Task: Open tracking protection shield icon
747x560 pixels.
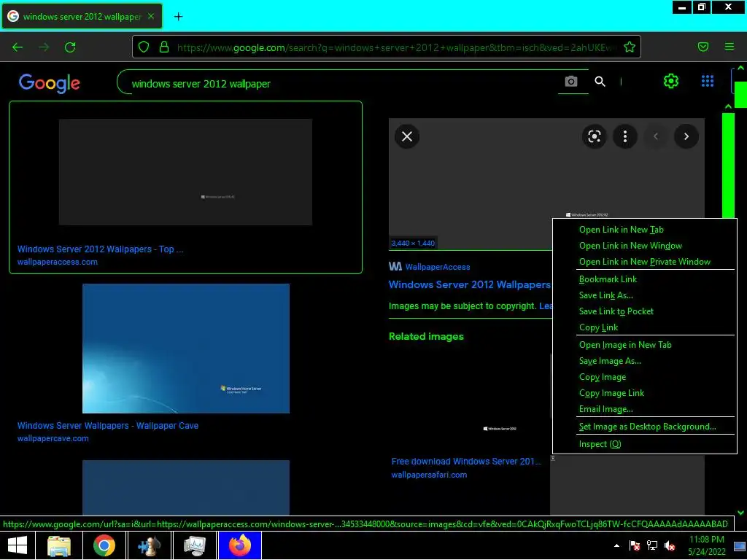Action: click(x=144, y=47)
